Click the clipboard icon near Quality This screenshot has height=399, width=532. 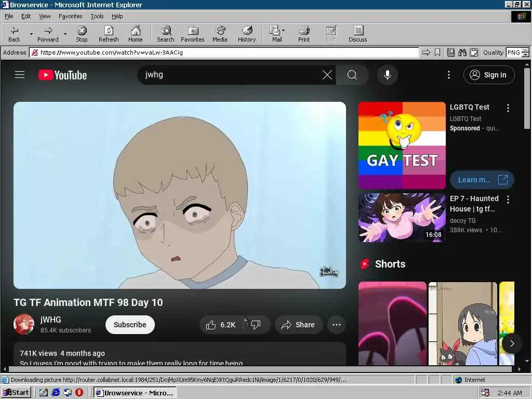point(474,52)
